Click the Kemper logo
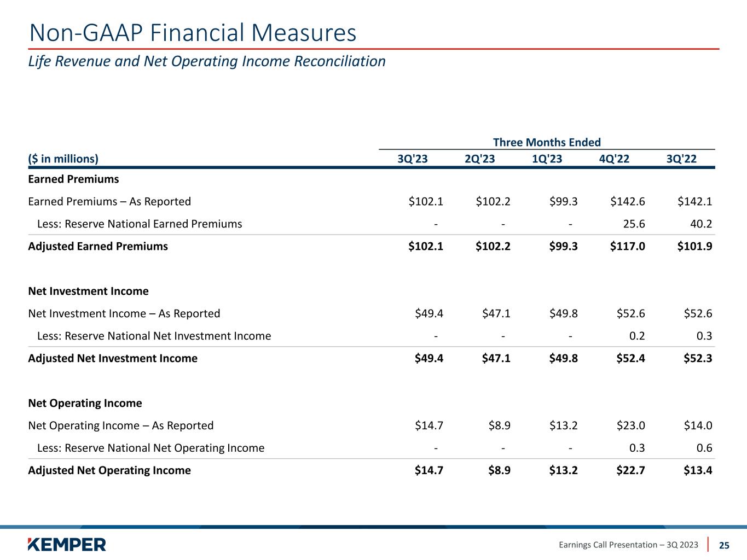This screenshot has height=560, width=747. point(67,544)
